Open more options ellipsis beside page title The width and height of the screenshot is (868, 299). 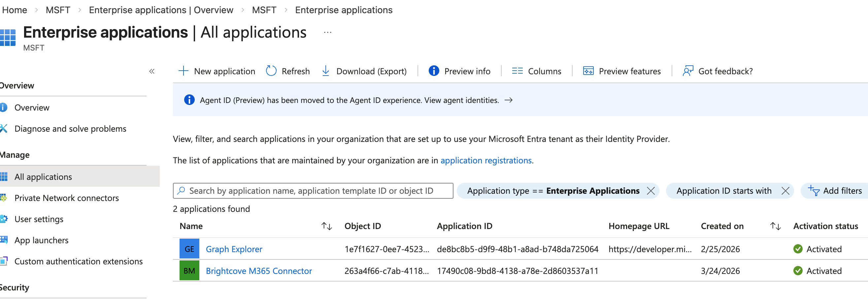(x=327, y=33)
